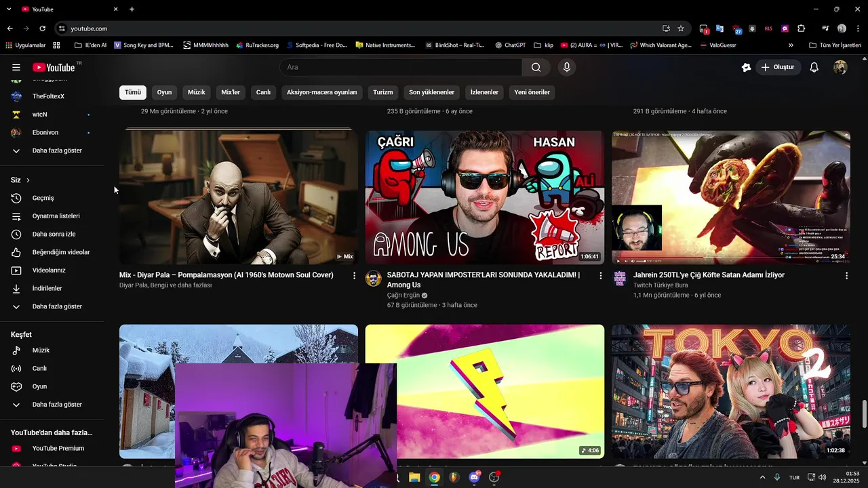
Task: Open options menu for the Jahrein video
Action: point(846,276)
